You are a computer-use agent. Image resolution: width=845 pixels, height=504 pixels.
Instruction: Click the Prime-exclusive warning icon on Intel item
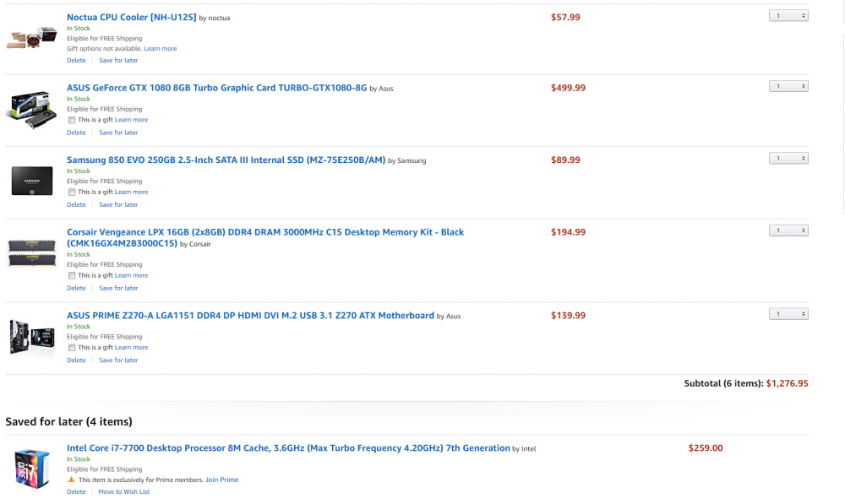tap(71, 480)
